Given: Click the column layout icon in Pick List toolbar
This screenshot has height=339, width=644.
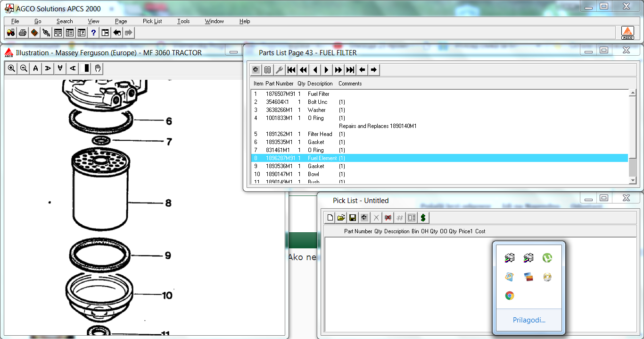Looking at the screenshot, I should 412,218.
